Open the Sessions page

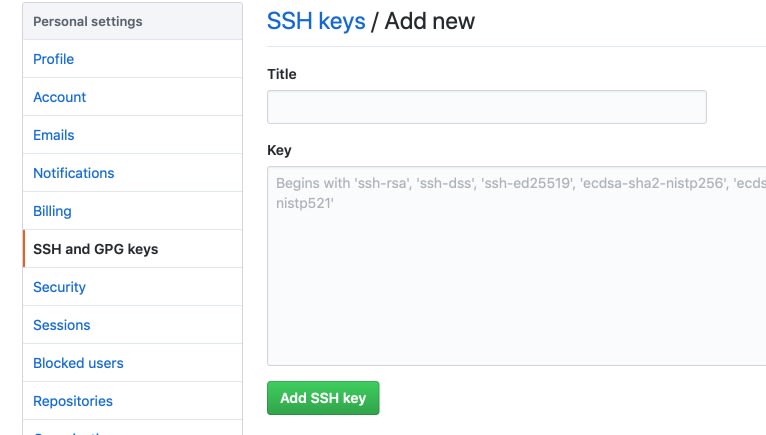coord(62,325)
